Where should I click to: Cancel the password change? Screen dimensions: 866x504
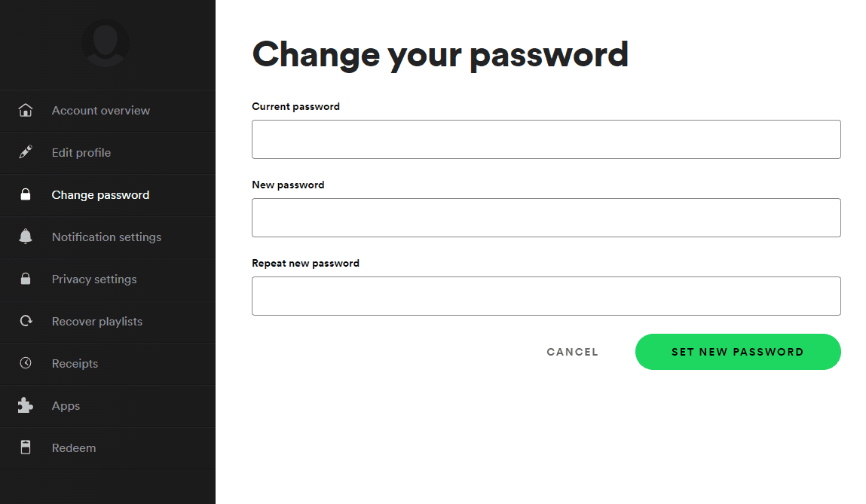[572, 352]
